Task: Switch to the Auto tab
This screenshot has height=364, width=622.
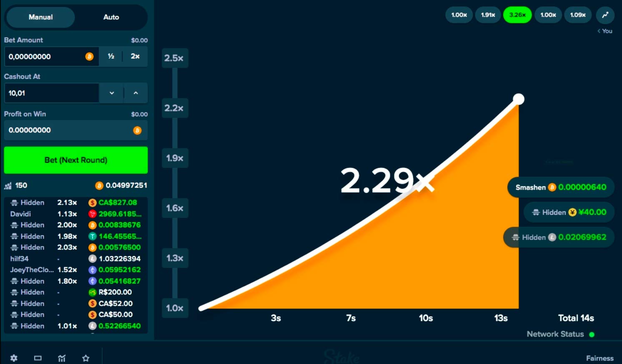Action: (x=111, y=17)
